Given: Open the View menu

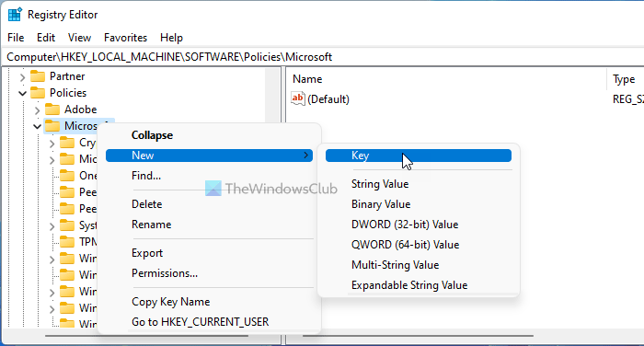Looking at the screenshot, I should tap(79, 38).
